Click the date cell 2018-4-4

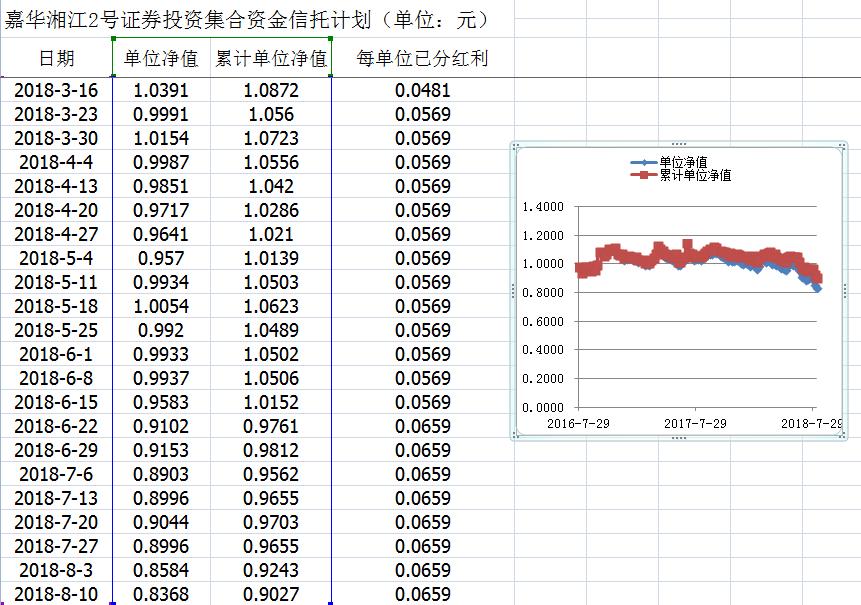pyautogui.click(x=56, y=162)
